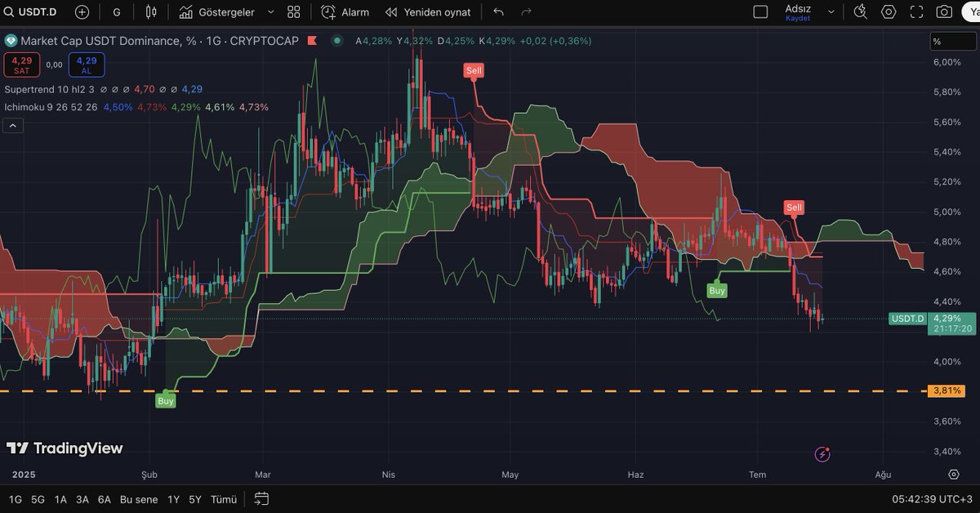Click the 4,00% price axis label

coord(947,361)
